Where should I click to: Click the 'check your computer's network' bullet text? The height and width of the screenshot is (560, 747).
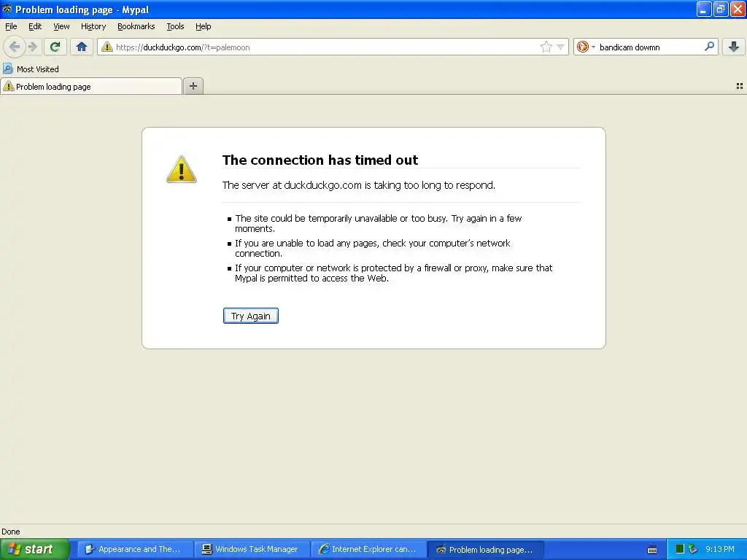pos(373,248)
